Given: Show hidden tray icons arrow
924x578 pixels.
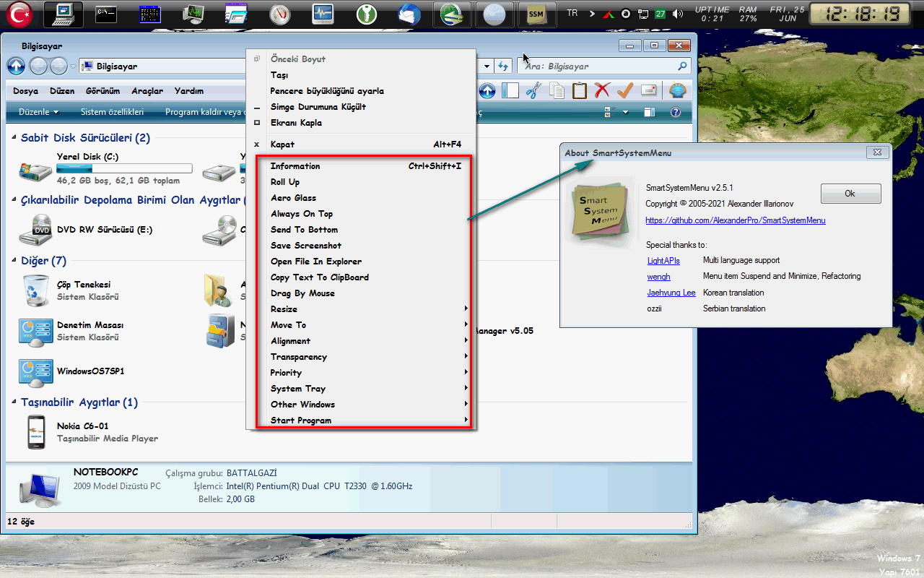Looking at the screenshot, I should pyautogui.click(x=592, y=14).
